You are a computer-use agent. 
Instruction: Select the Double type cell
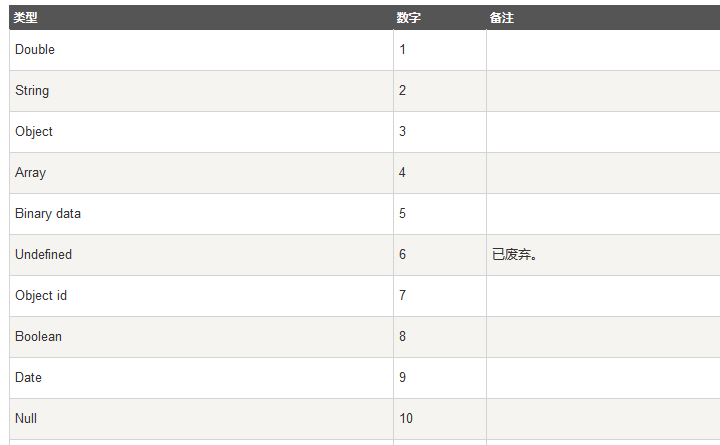[201, 50]
